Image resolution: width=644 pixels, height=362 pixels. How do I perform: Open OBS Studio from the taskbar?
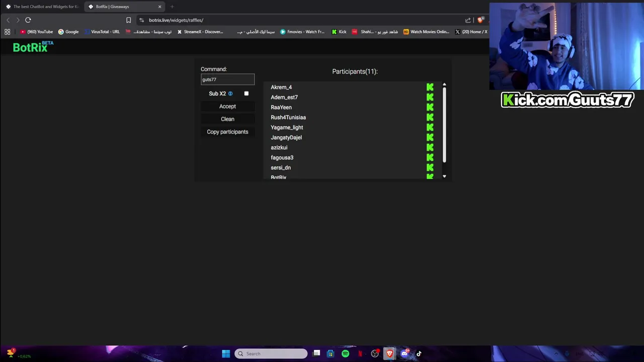pos(375,353)
